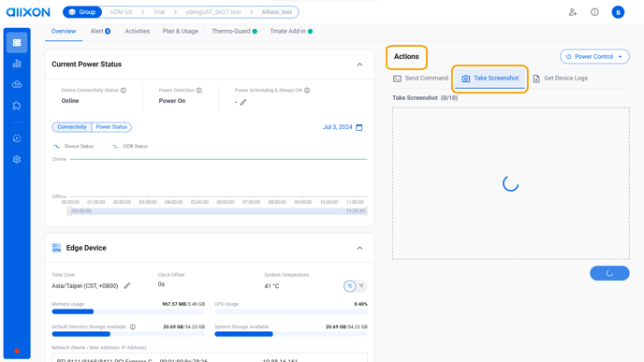Click the Allxon logo
The width and height of the screenshot is (644, 362).
click(28, 12)
